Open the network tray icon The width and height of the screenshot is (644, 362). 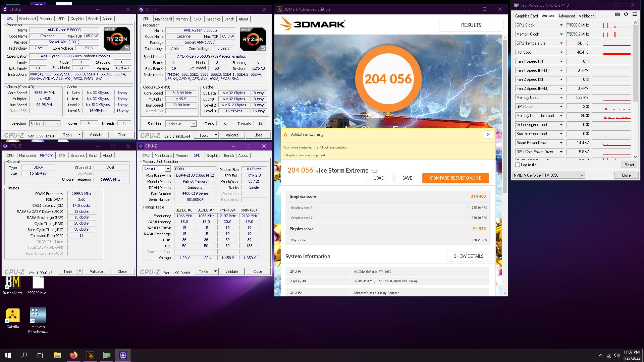pyautogui.click(x=609, y=355)
